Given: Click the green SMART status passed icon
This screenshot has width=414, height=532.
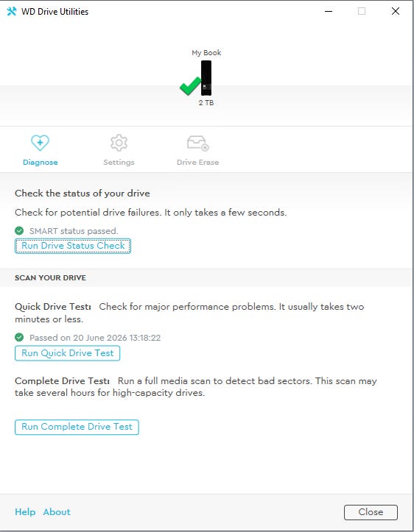Looking at the screenshot, I should click(19, 231).
